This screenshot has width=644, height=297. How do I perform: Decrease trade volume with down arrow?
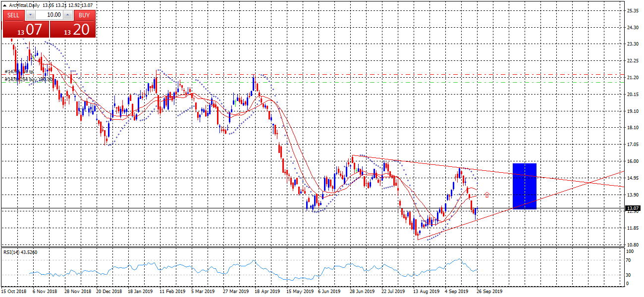(30, 15)
